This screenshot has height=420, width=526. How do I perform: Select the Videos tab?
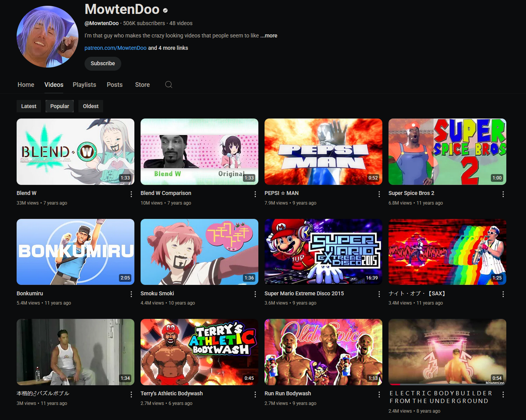[x=54, y=85]
